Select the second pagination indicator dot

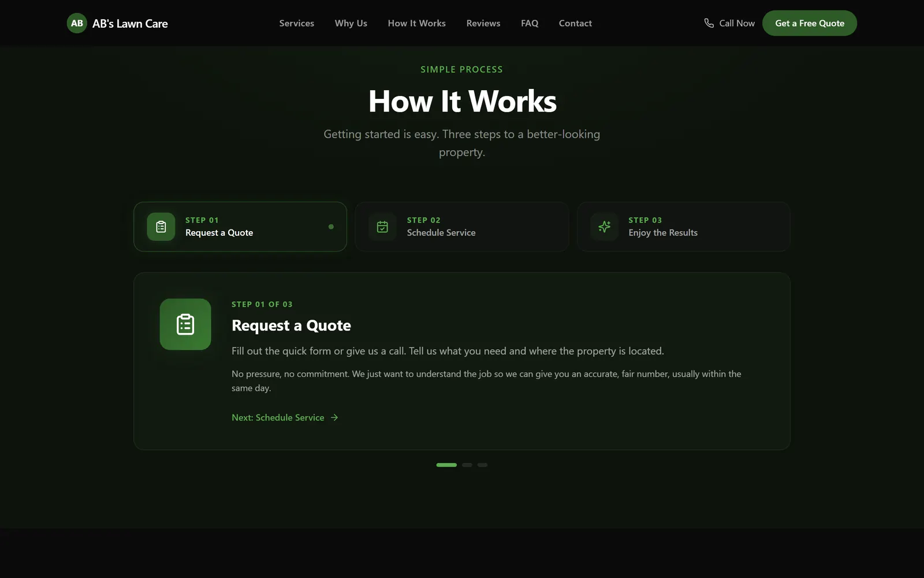click(x=467, y=465)
